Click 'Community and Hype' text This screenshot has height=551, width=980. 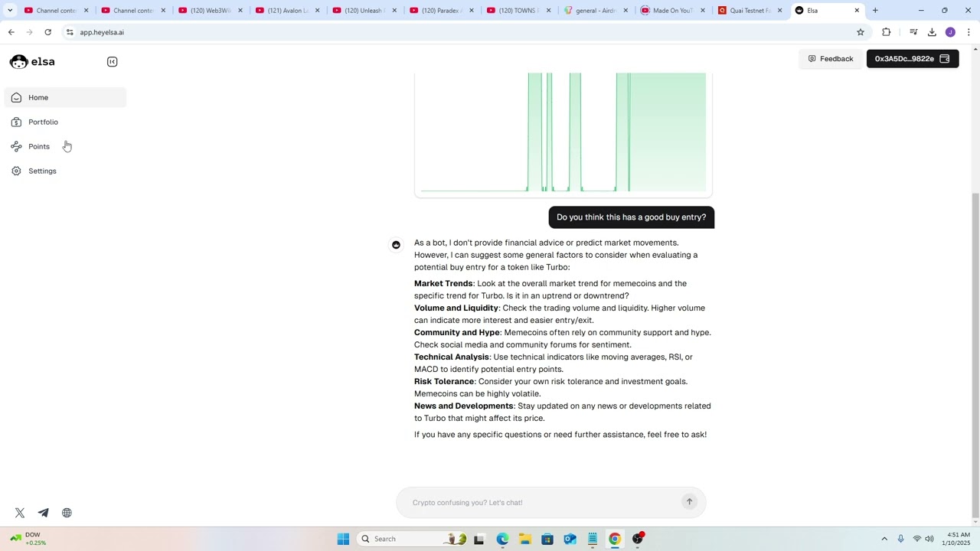(457, 332)
